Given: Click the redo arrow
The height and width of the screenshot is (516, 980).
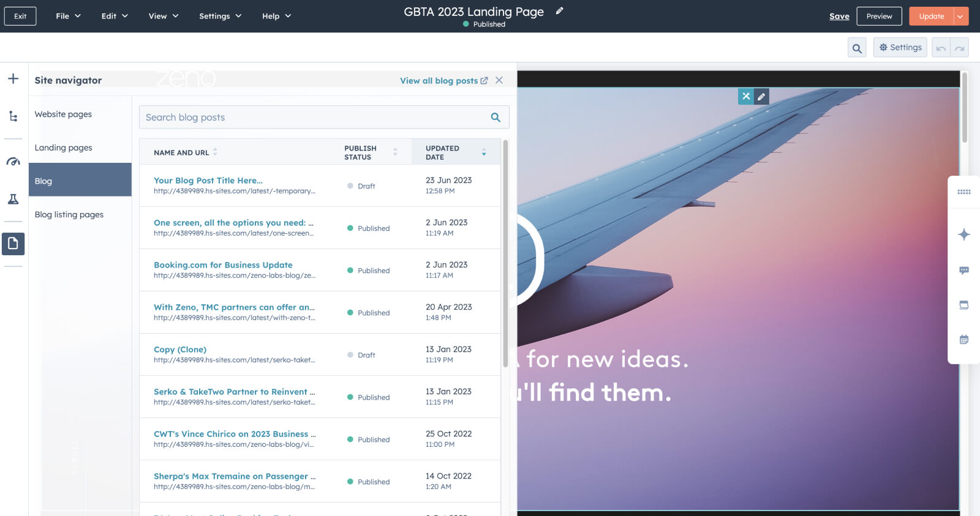Looking at the screenshot, I should 959,48.
